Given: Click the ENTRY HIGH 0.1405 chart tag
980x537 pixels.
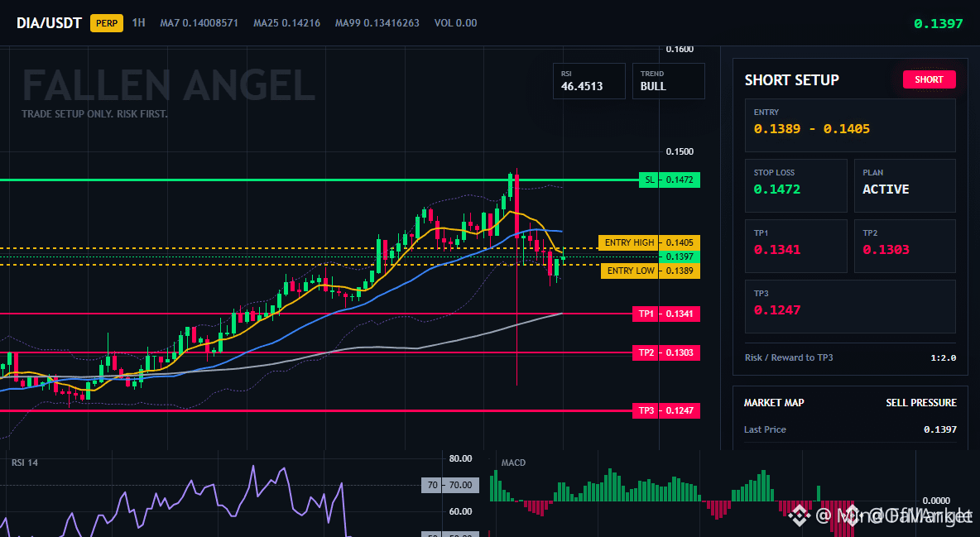Looking at the screenshot, I should 650,242.
